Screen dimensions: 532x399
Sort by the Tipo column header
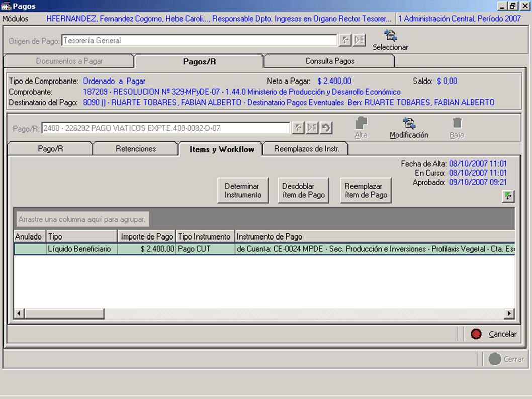(x=81, y=236)
